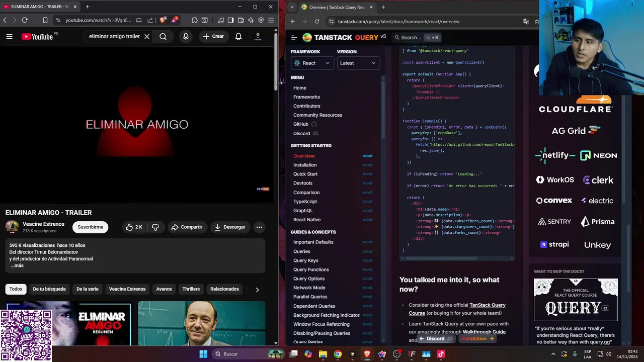Open Quick Start docs page
644x362 pixels.
pyautogui.click(x=305, y=174)
